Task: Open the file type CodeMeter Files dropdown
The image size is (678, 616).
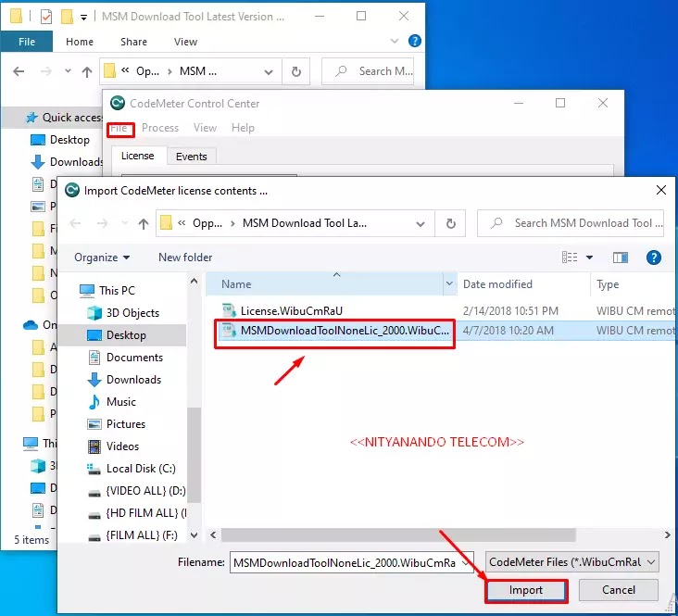Action: (571, 562)
